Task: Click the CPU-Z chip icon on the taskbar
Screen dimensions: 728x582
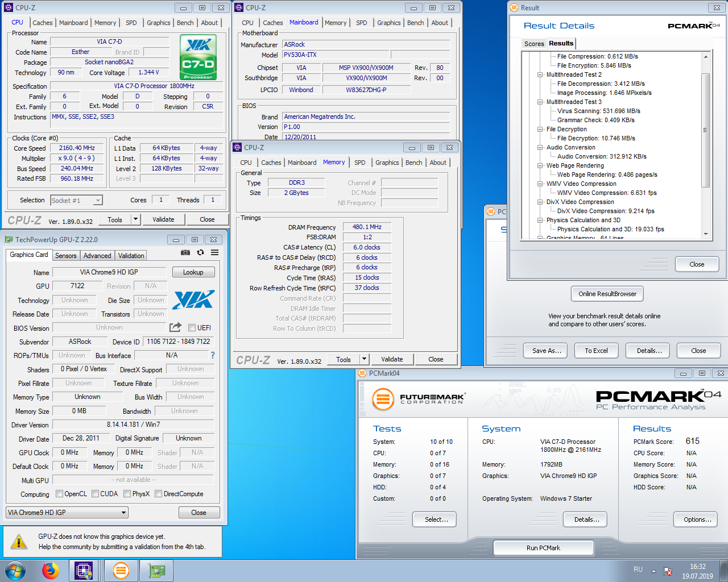Action: 84,570
